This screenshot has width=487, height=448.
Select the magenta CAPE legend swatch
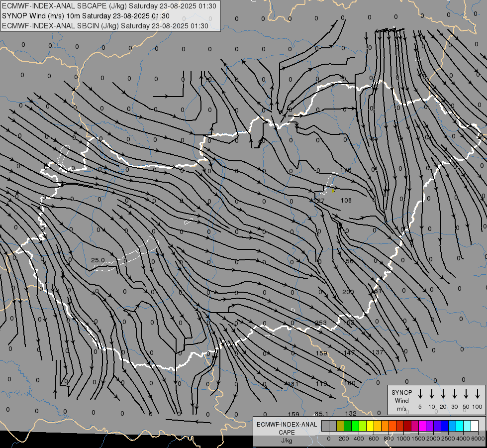(422, 426)
